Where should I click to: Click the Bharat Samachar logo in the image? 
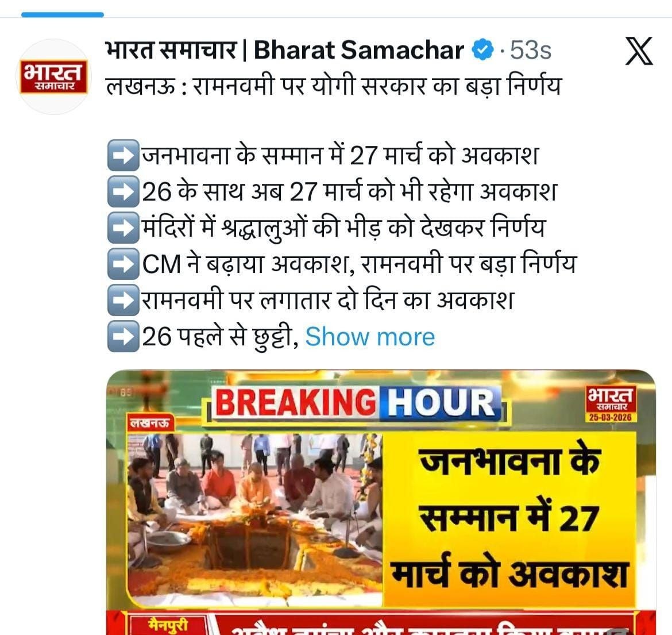click(x=611, y=403)
